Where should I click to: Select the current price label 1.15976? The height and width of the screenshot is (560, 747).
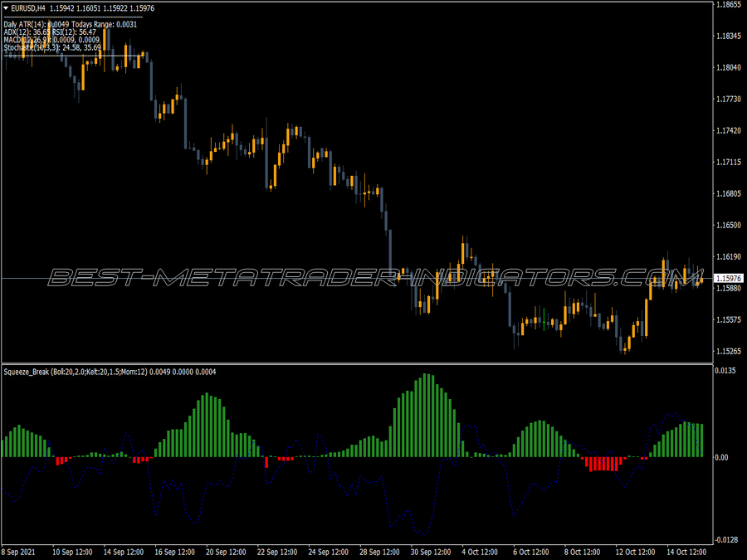(729, 278)
